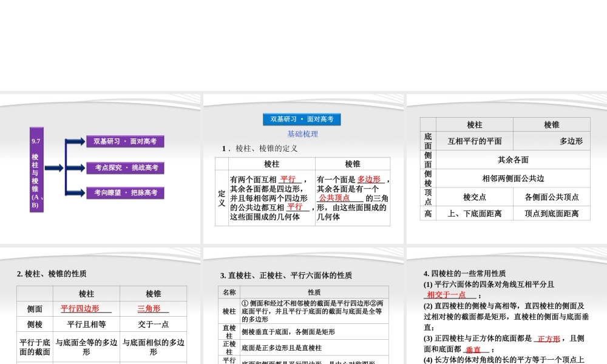607x364 pixels.
Task: Click the 高 row label
Action: tap(428, 214)
